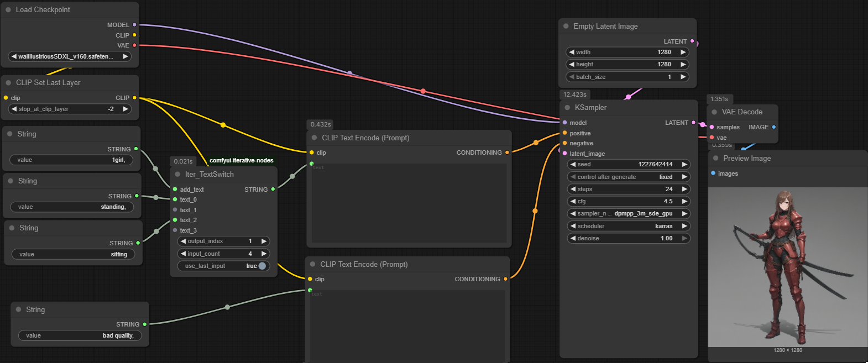Click the 1.351s timing badge above VAE Decode
Screen dimensions: 868x363
(719, 99)
